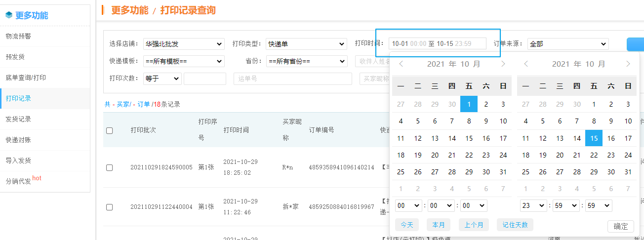Go to next month in right calendar
Screen dimensions: 644x240
[628, 64]
